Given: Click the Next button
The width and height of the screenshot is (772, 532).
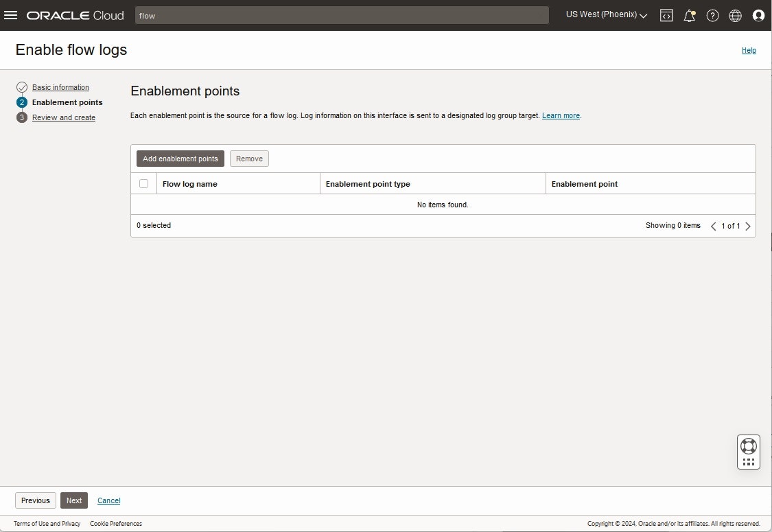Looking at the screenshot, I should pos(74,500).
